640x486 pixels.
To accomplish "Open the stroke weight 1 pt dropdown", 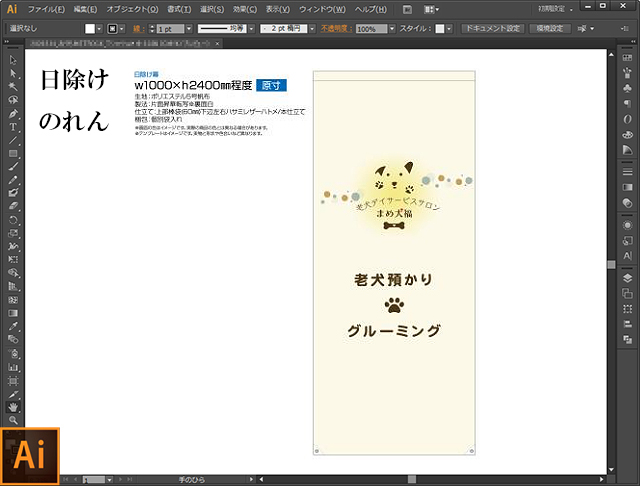I will [191, 30].
